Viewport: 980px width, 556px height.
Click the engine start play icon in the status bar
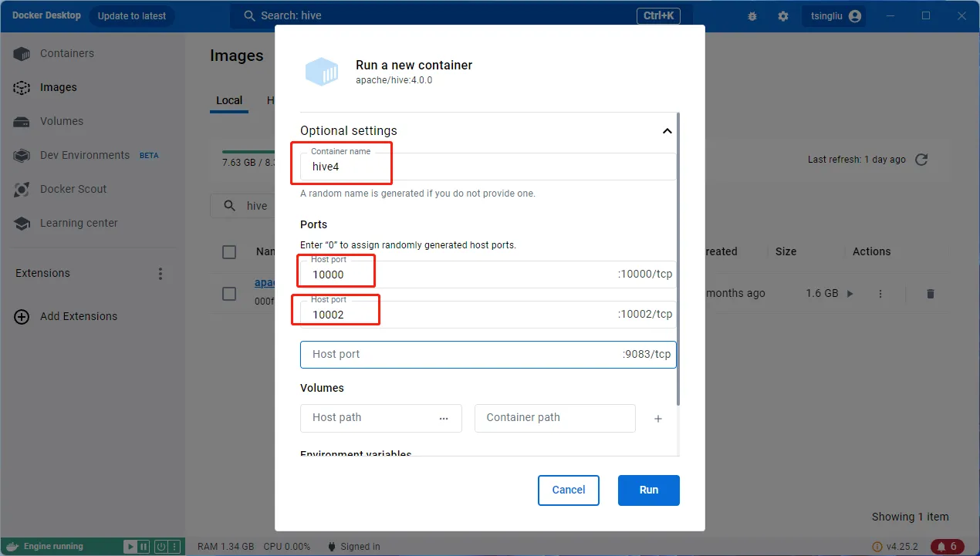pyautogui.click(x=130, y=547)
